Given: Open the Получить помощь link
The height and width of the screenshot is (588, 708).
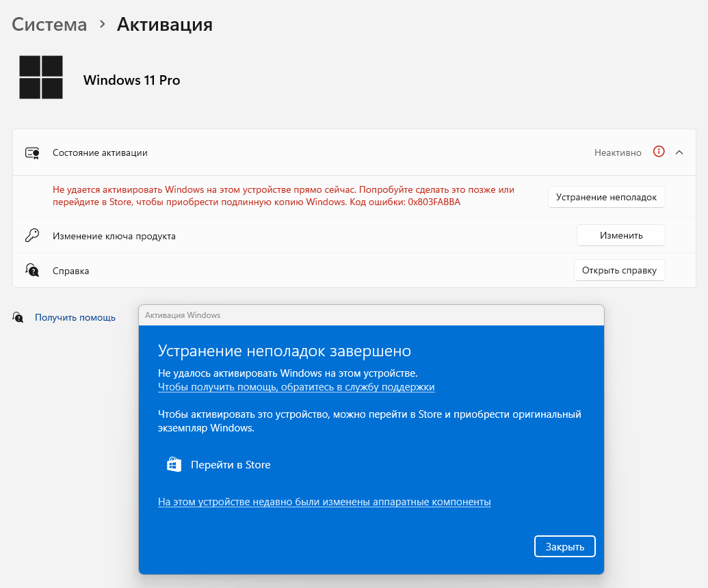Looking at the screenshot, I should click(75, 317).
